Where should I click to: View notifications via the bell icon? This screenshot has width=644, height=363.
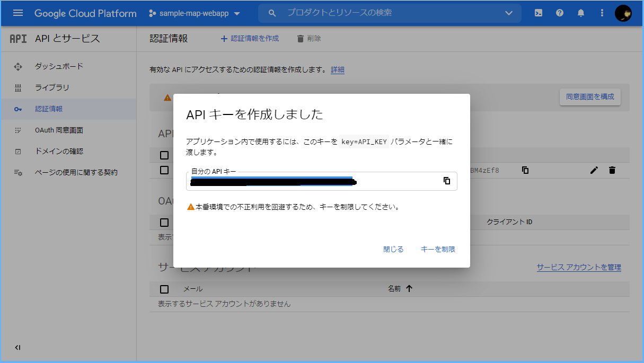click(x=580, y=13)
